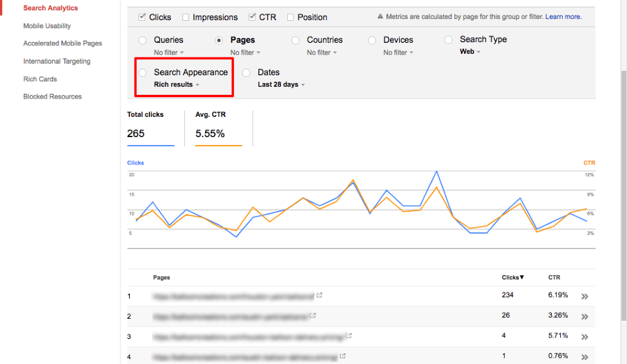
Task: Open the Web search type dropdown
Action: tap(470, 52)
